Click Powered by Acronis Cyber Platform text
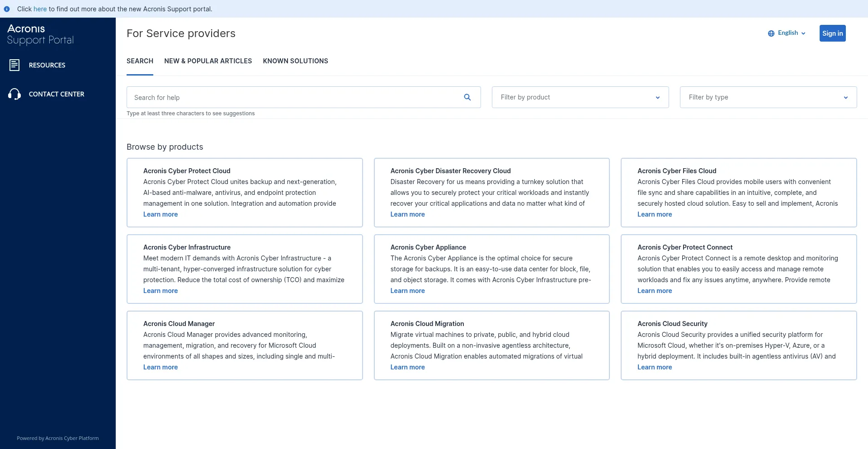Screen dimensions: 868x449 [58, 438]
